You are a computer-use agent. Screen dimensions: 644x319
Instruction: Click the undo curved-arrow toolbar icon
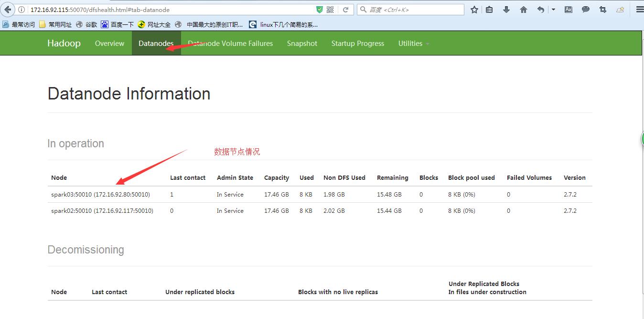coord(541,10)
